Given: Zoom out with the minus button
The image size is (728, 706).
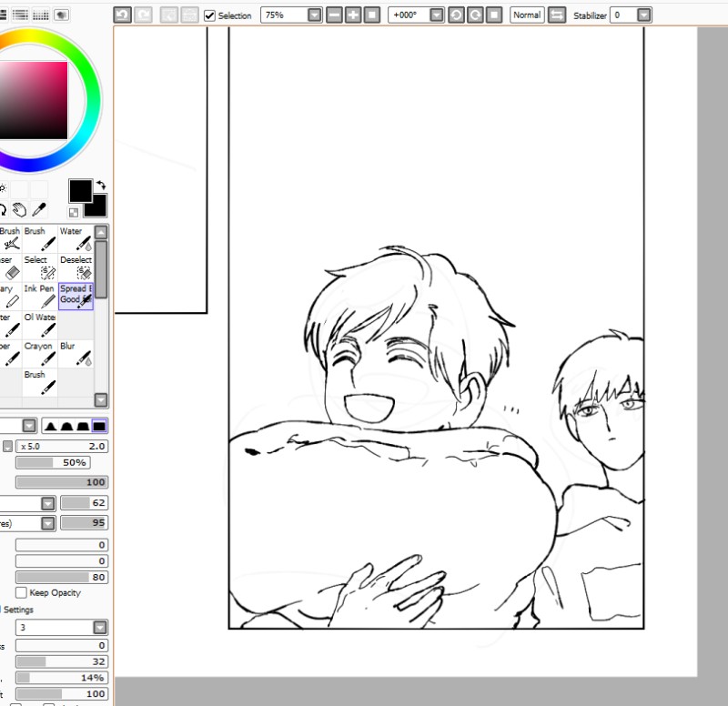Looking at the screenshot, I should (334, 15).
